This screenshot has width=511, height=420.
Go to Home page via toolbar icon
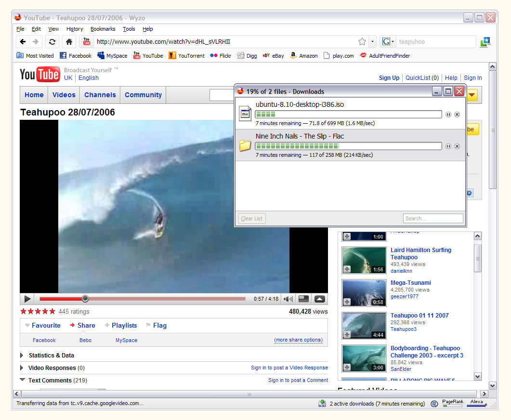click(x=69, y=42)
